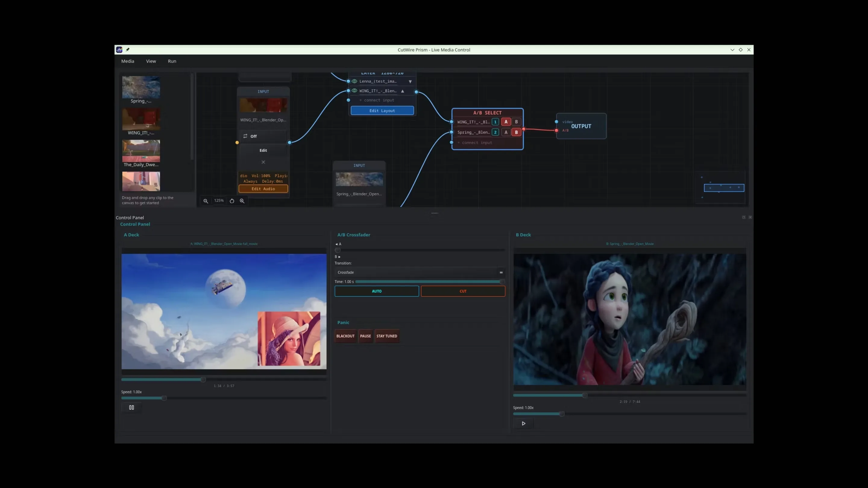The image size is (868, 488).
Task: Open the Media menu
Action: (128, 61)
